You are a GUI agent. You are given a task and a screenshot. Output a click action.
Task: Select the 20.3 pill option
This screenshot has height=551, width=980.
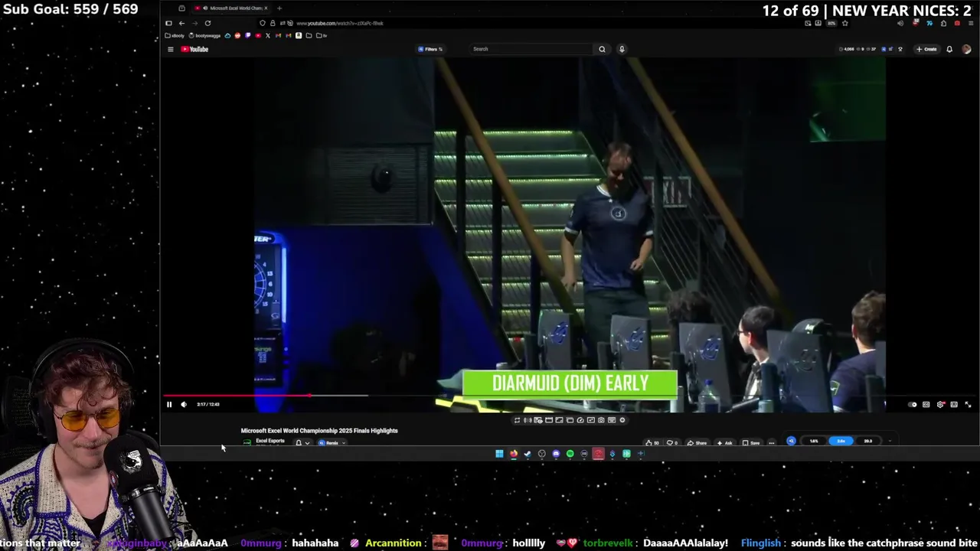(867, 441)
